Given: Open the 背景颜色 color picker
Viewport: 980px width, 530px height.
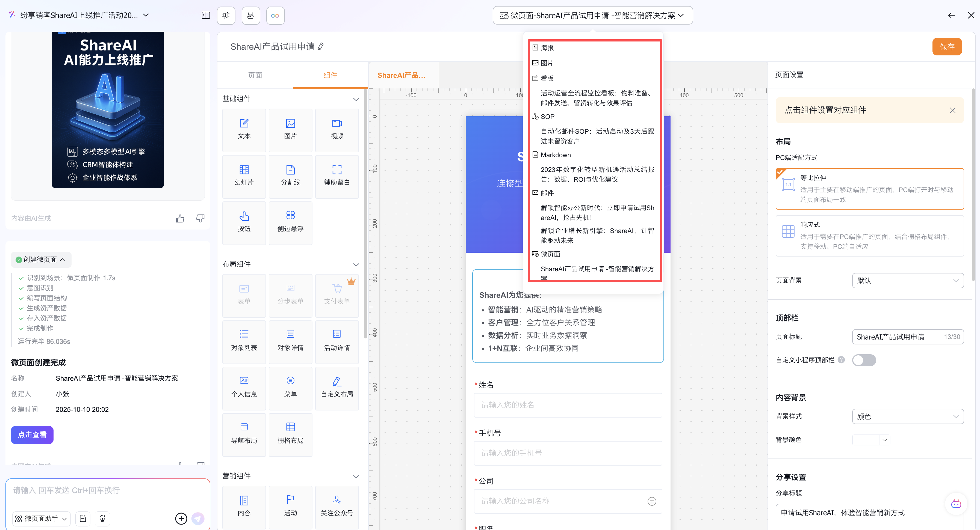Looking at the screenshot, I should click(x=870, y=440).
